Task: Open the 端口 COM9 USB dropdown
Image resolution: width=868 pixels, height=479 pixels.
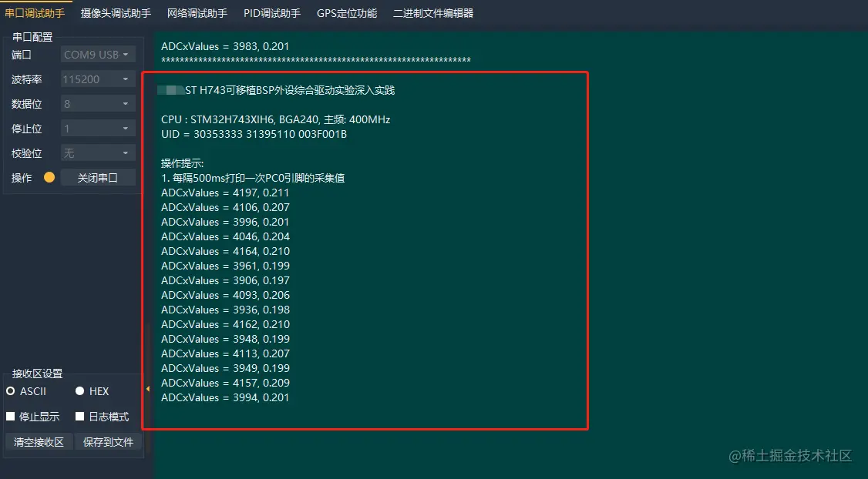Action: pos(97,55)
